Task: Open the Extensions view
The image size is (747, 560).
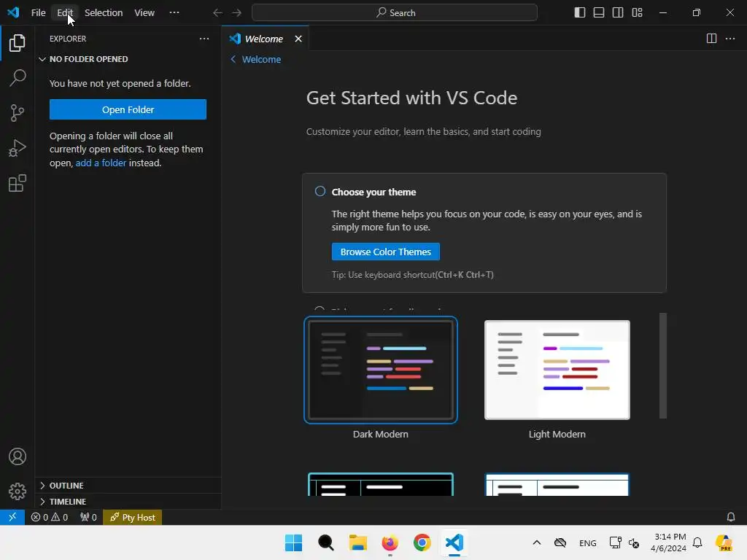Action: [18, 183]
